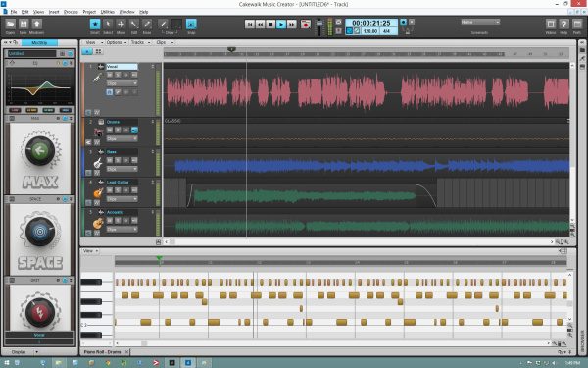Expand the Clips dropdown menu
Viewport: 588px width, 368px height.
[165, 42]
